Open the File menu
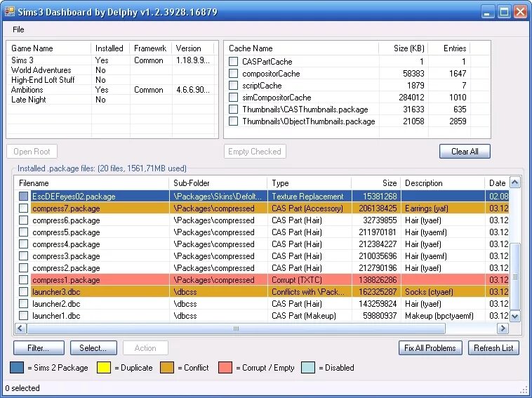This screenshot has width=532, height=398. 18,29
